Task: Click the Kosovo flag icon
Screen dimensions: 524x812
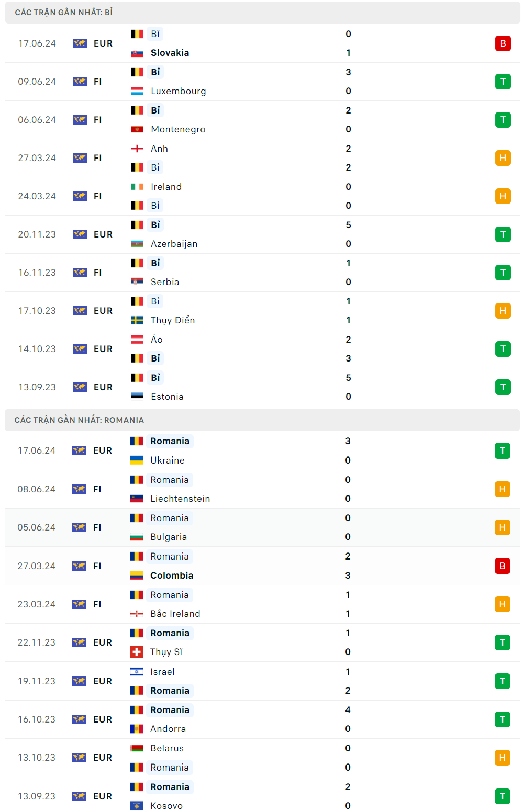Action: pos(137,806)
